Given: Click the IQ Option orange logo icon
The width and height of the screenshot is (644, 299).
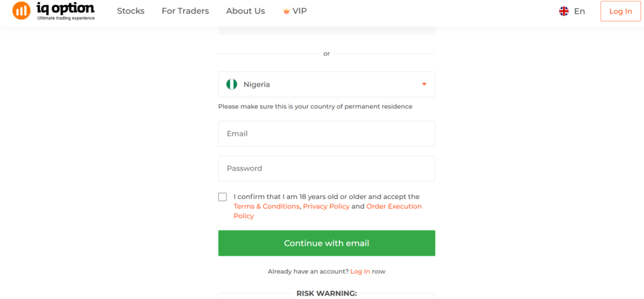Looking at the screenshot, I should pos(21,11).
